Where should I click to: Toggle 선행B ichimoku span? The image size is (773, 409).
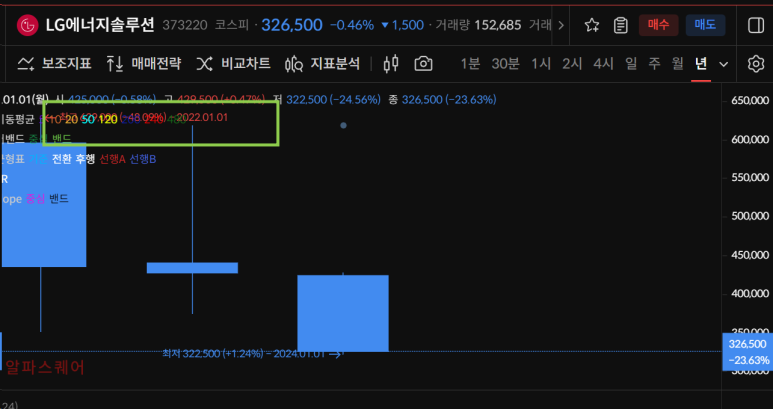pyautogui.click(x=142, y=159)
